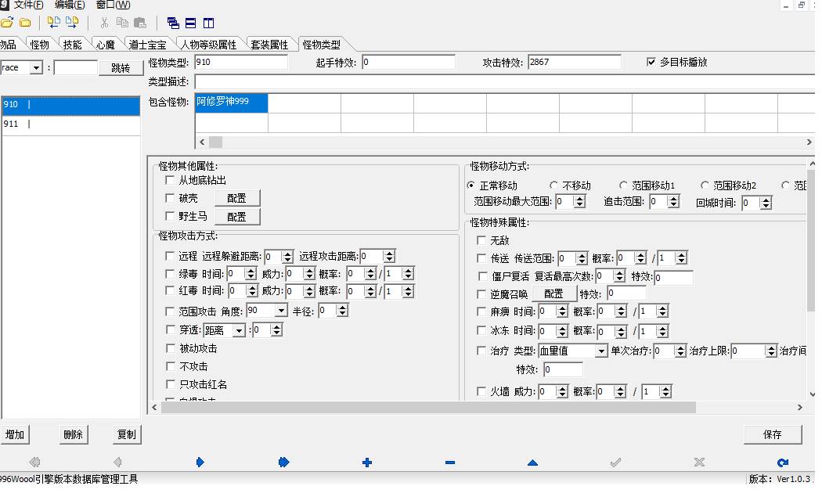The width and height of the screenshot is (822, 504).
Task: Uncheck the 多目标播放 checkbox
Action: (651, 62)
